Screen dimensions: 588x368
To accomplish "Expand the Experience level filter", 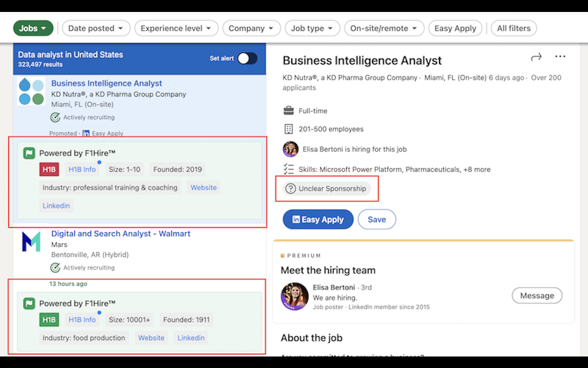I will (176, 28).
